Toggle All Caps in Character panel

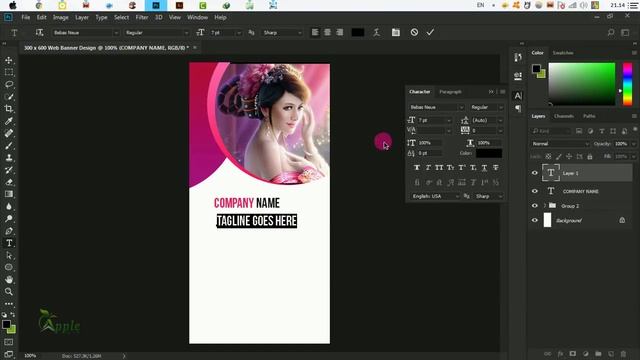[439, 168]
